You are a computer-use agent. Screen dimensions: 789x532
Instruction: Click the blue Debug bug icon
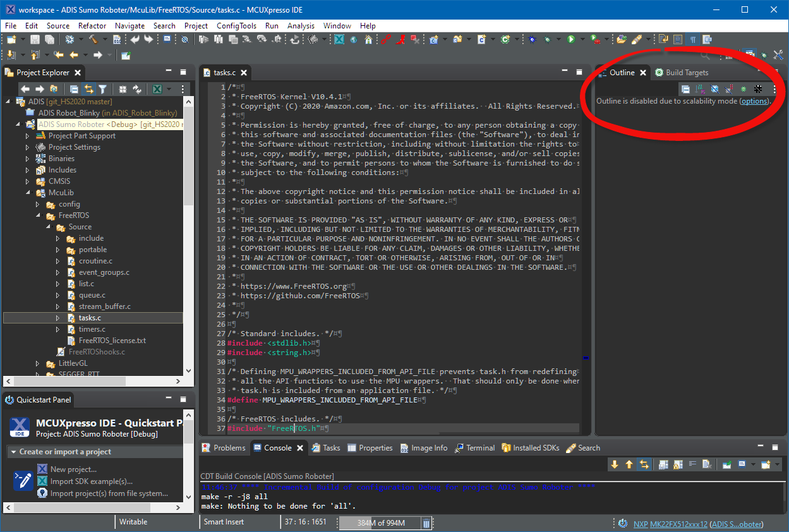pos(533,39)
